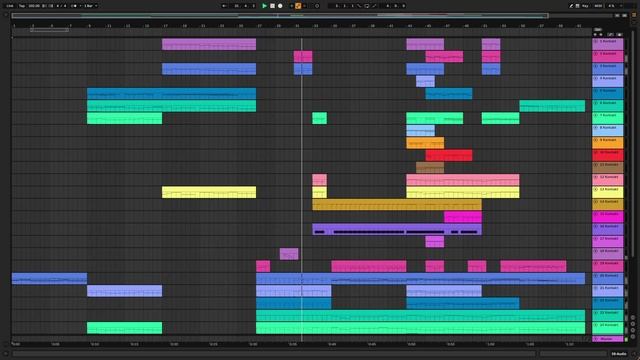This screenshot has height=360, width=640.
Task: Select the 24 Kontakt track header
Action: click(x=608, y=328)
